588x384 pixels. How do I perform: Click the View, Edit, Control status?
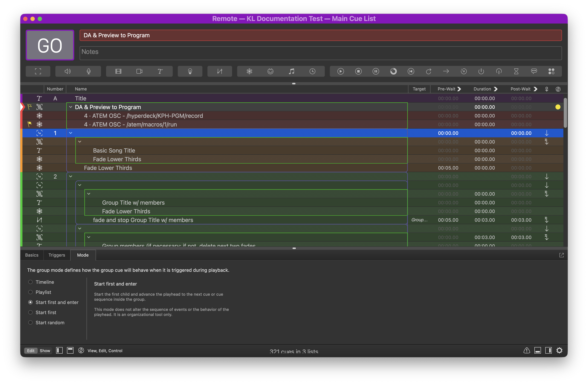105,351
